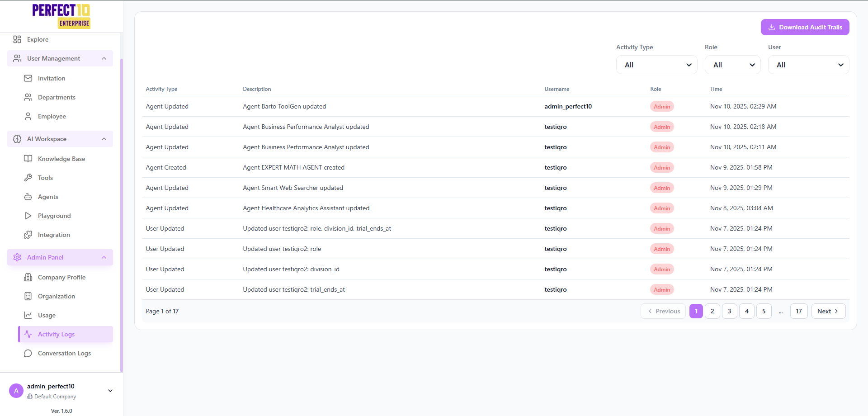Click the Organization building icon
Screen dimensions: 868x416
(28, 296)
